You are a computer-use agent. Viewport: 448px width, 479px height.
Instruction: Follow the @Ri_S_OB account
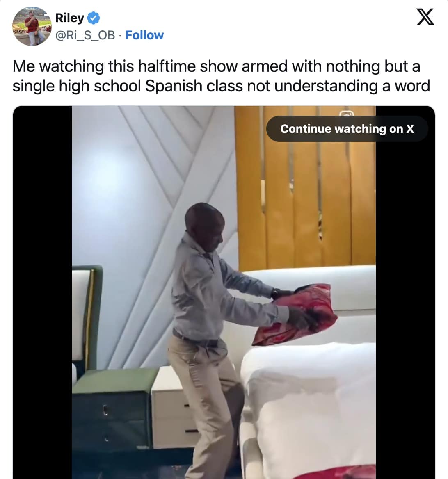point(144,35)
